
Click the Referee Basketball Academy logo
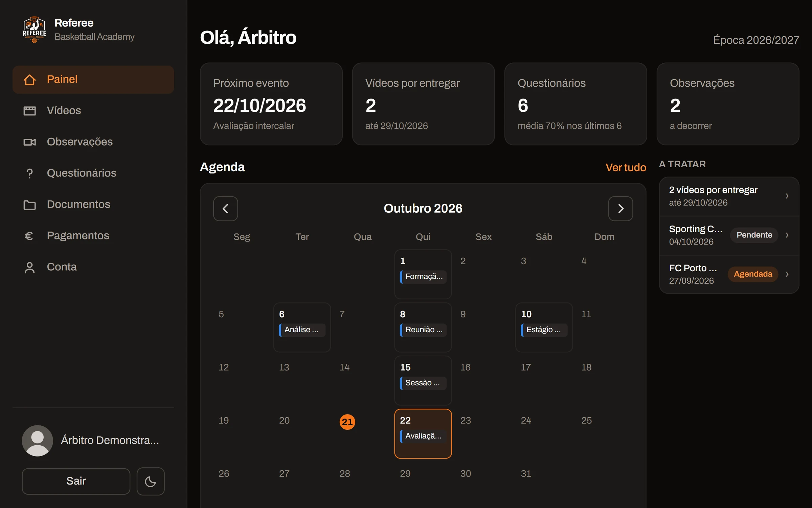(34, 30)
